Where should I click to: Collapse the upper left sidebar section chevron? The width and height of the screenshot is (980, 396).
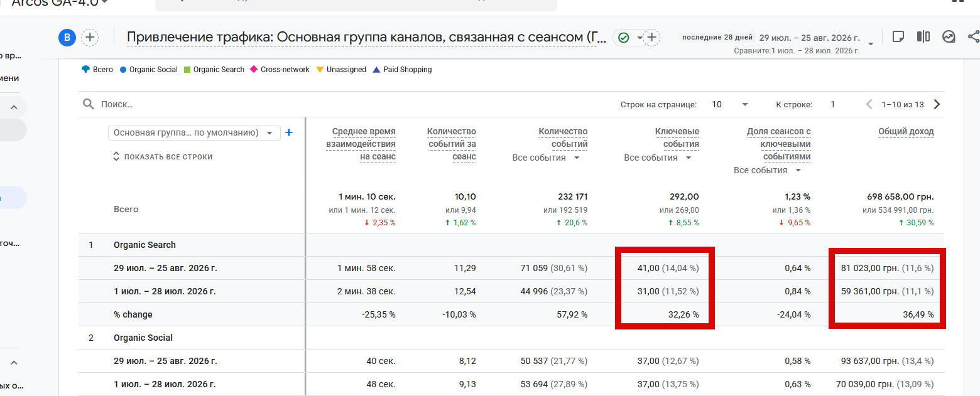point(14,107)
